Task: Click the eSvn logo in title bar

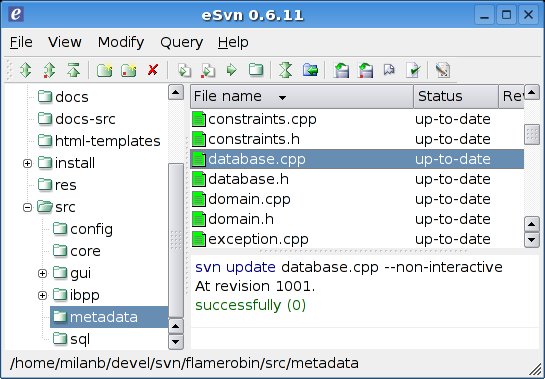Action: (16, 15)
